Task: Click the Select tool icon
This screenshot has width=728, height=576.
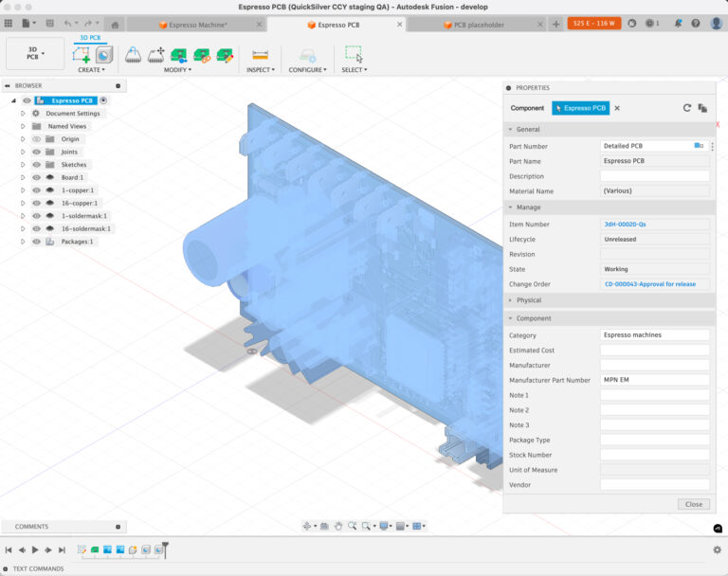Action: coord(354,54)
